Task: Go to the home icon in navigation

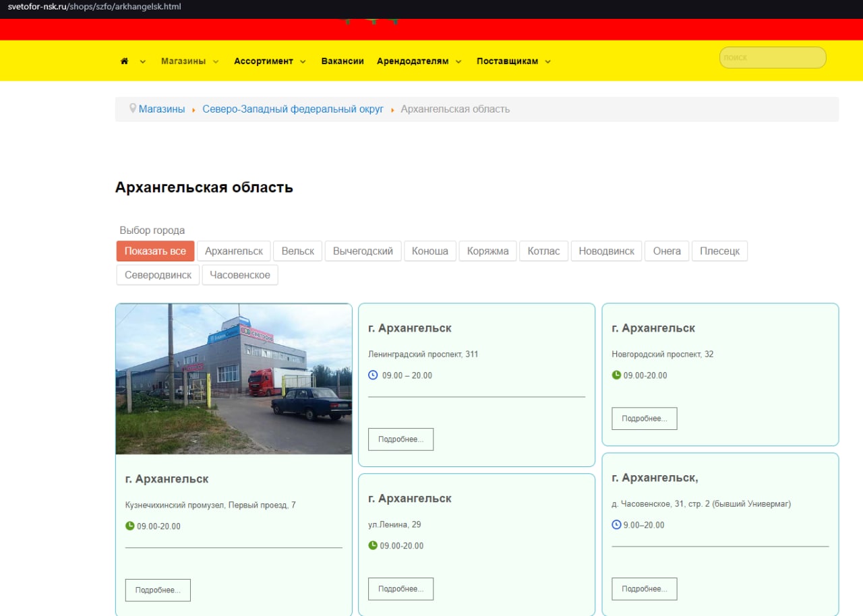Action: pyautogui.click(x=124, y=61)
